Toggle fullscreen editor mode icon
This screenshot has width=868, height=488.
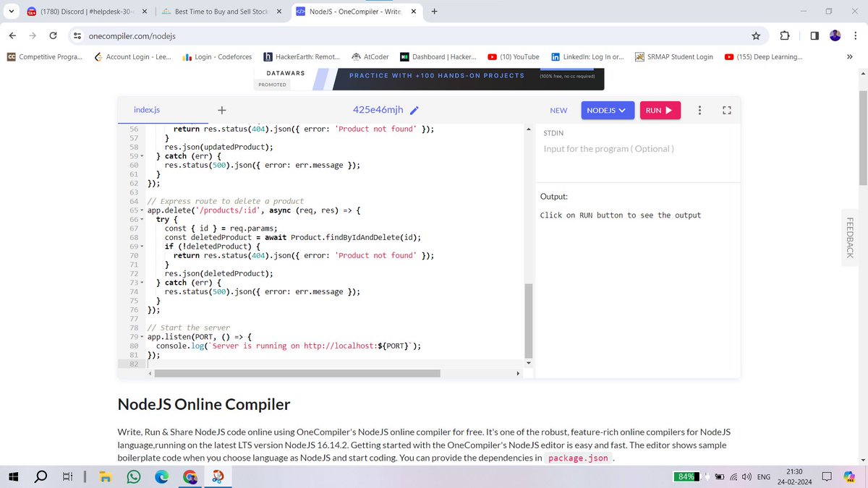[x=727, y=111]
